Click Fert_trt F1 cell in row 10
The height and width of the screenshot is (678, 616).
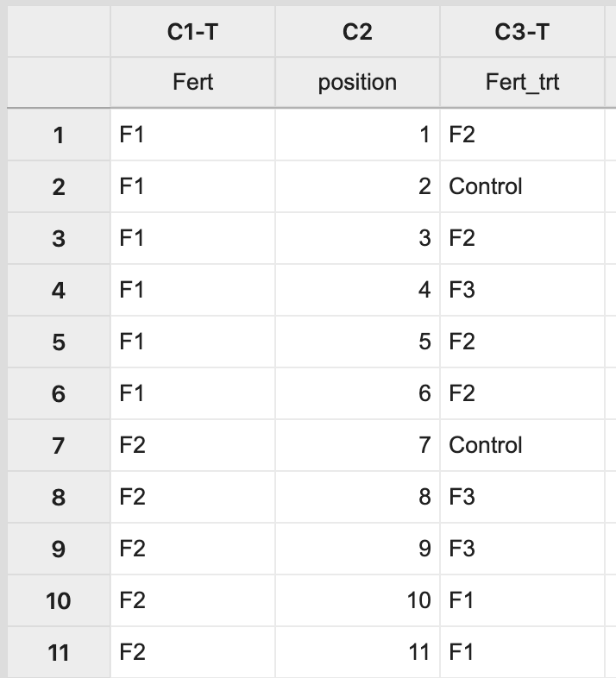pyautogui.click(x=521, y=600)
